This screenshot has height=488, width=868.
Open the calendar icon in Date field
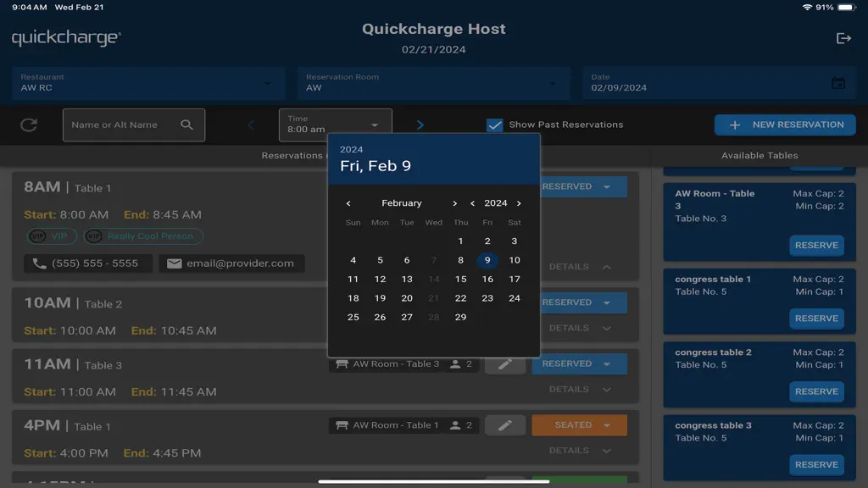coord(838,84)
